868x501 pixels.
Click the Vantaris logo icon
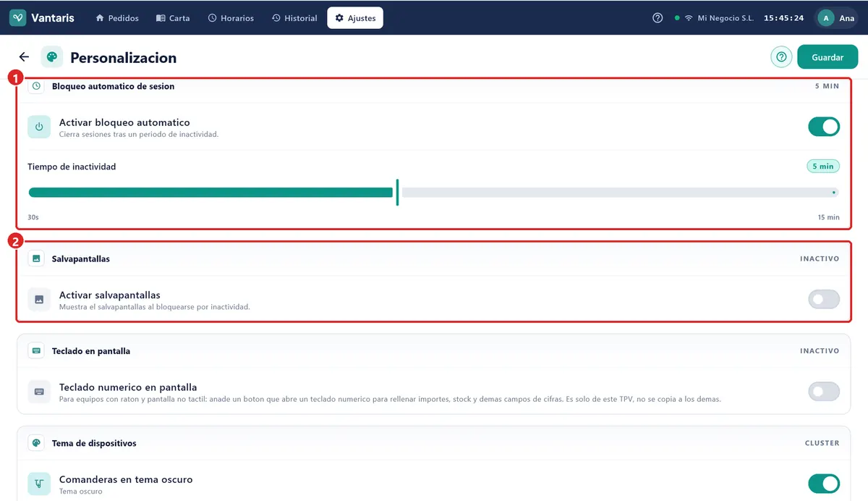(18, 18)
